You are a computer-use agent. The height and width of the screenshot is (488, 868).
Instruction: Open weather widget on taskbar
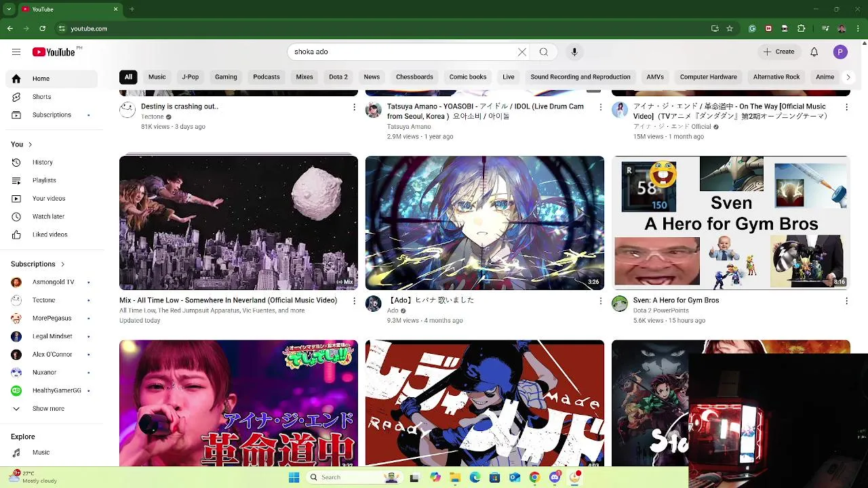[x=34, y=477]
